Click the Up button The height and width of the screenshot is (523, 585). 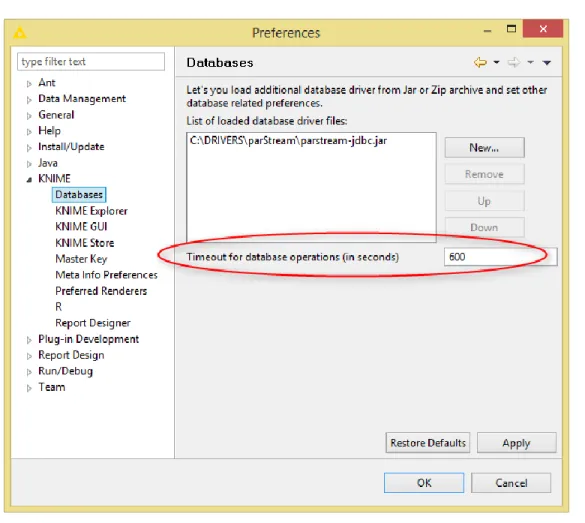coord(484,201)
